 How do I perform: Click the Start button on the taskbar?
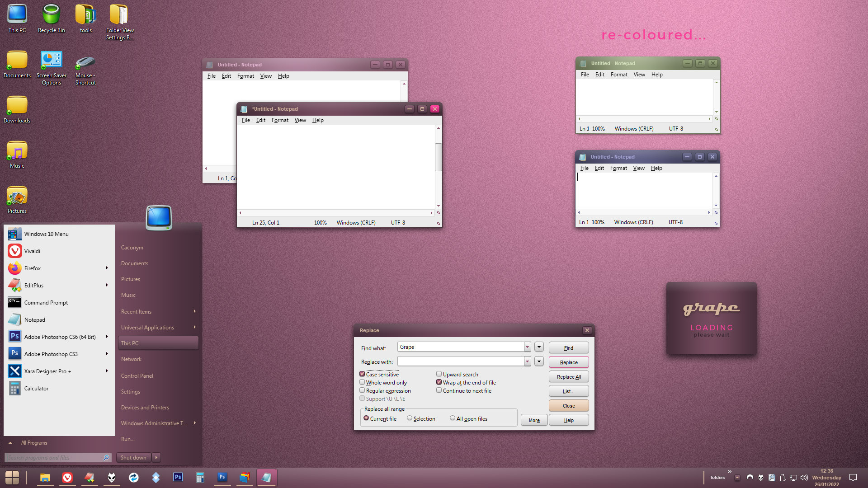(x=12, y=478)
